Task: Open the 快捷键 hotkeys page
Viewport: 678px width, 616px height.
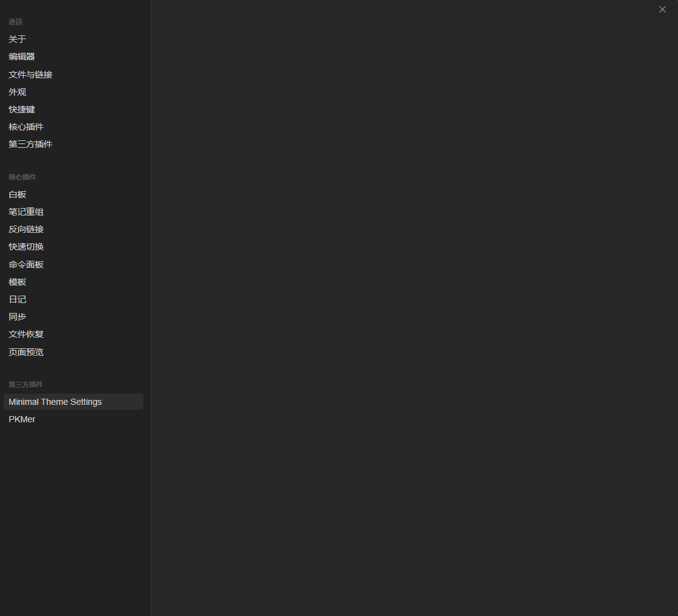Action: 22,109
